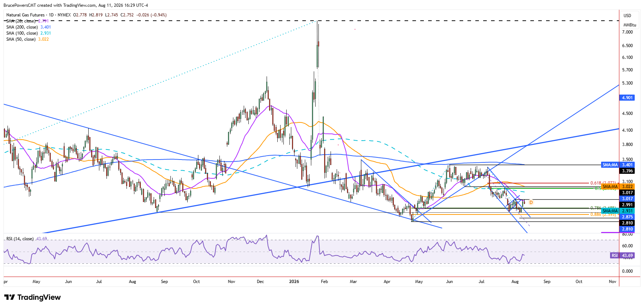Click the 0.000 RSI axis level
The width and height of the screenshot is (644, 308).
coord(627,271)
